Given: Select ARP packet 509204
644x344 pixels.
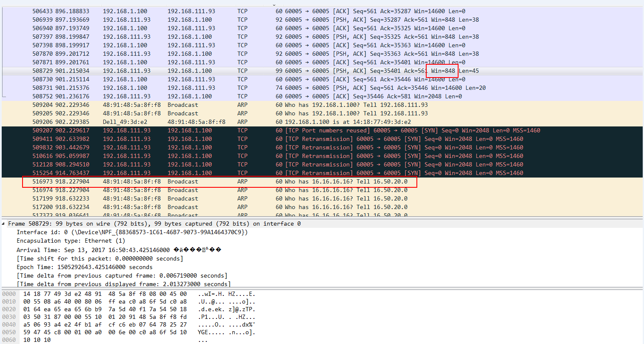Looking at the screenshot, I should click(x=322, y=105).
